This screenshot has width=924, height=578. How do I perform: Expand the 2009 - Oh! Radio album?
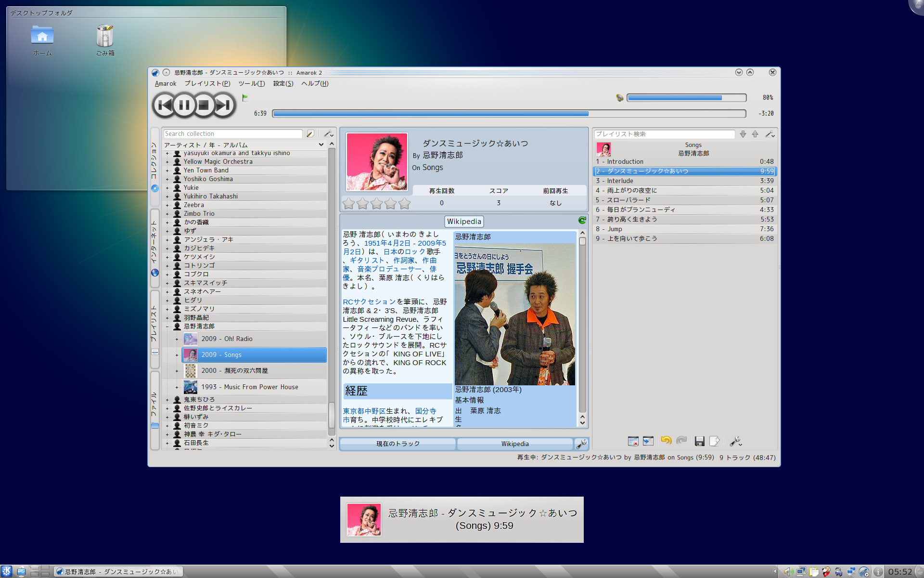point(177,339)
